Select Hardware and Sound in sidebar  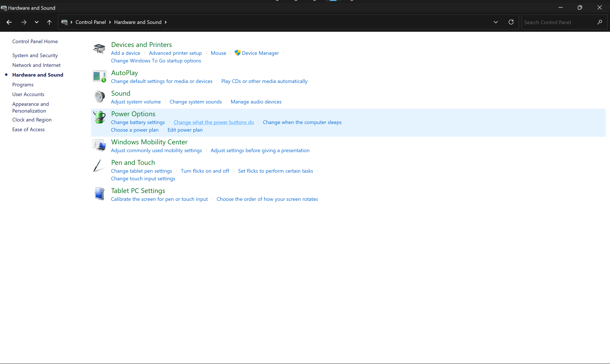click(38, 75)
